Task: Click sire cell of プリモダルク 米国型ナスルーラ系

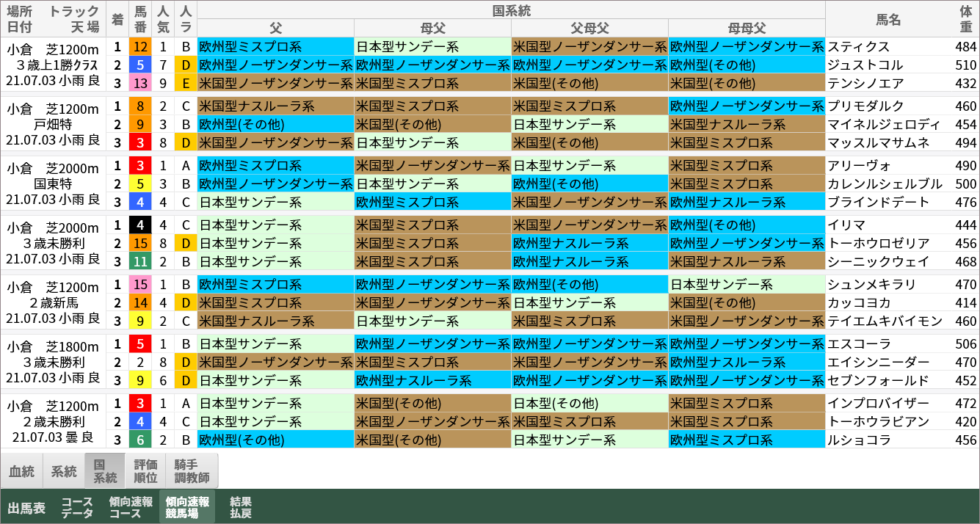Action: (x=276, y=106)
